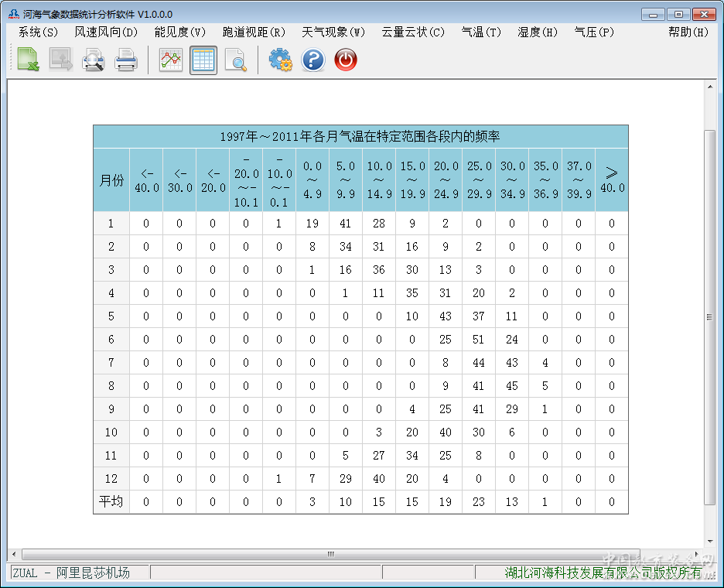Image resolution: width=724 pixels, height=588 pixels.
Task: Click the horizontal scrollbar right arrow
Action: click(x=698, y=554)
